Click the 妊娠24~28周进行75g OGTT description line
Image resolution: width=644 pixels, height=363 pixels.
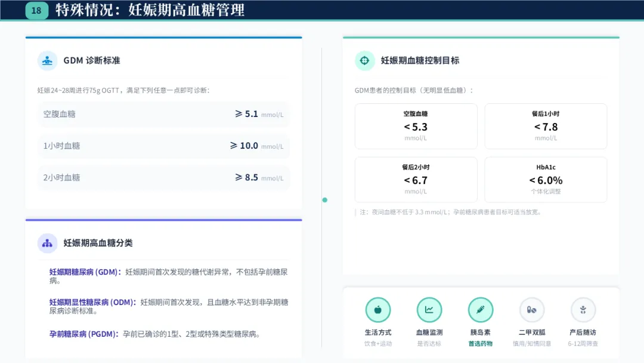tap(123, 90)
